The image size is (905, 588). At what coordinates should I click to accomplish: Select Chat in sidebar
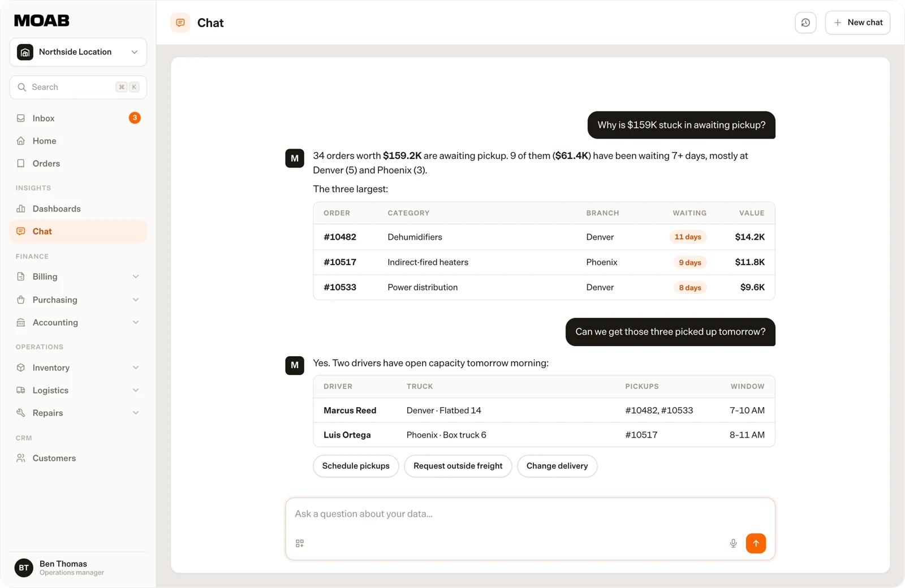[78, 231]
